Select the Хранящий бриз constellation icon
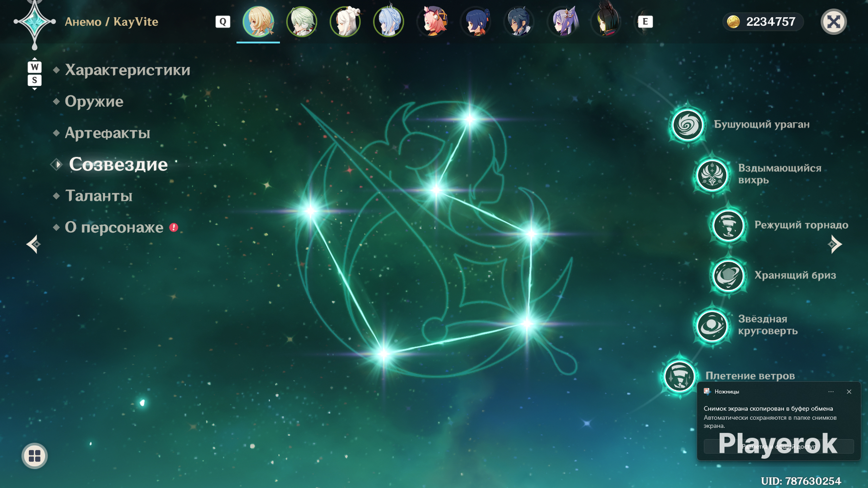This screenshot has width=868, height=488. pos(728,276)
